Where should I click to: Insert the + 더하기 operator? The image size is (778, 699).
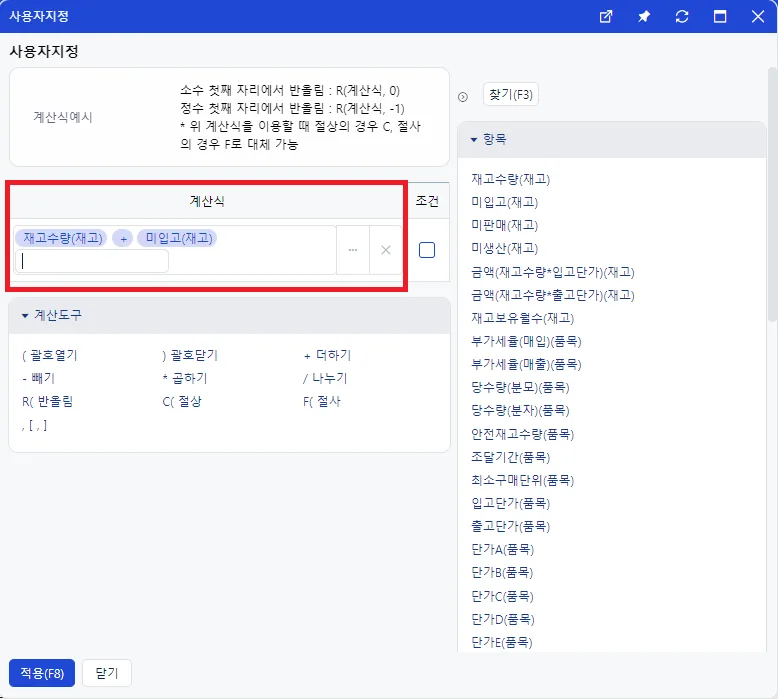click(x=327, y=355)
